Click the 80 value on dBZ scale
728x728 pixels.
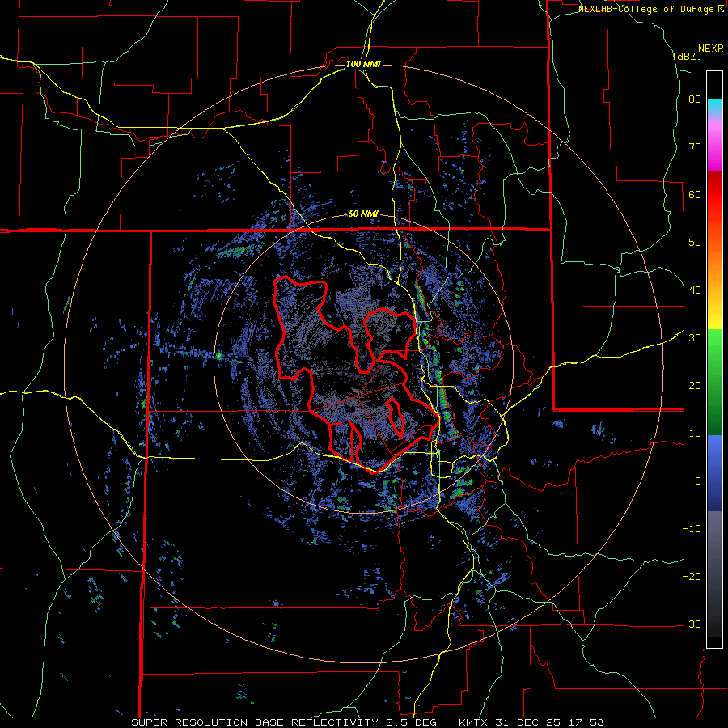pyautogui.click(x=695, y=99)
